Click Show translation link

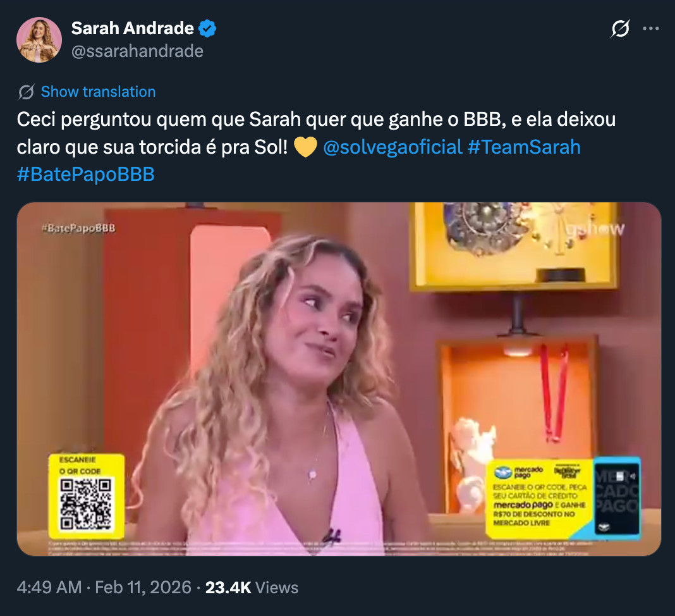(x=98, y=92)
